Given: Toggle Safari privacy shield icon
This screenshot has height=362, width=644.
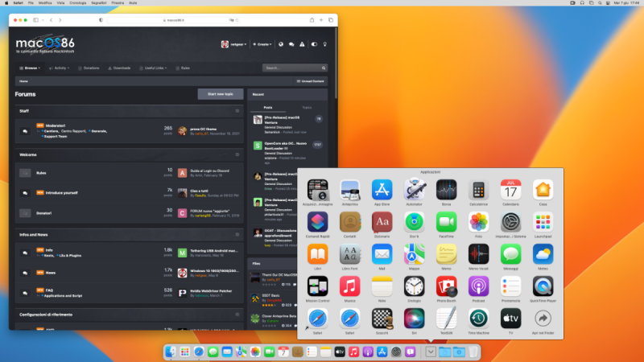Looking at the screenshot, I should 101,20.
